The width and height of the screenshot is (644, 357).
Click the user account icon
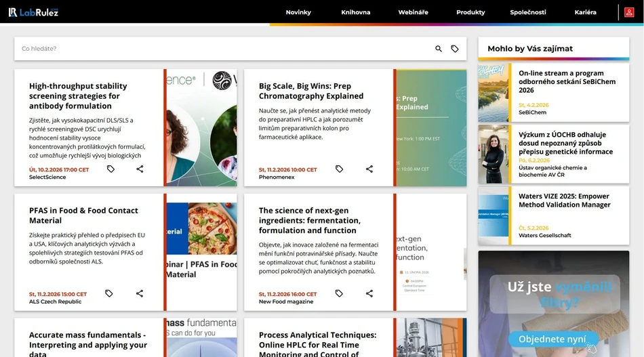(629, 12)
